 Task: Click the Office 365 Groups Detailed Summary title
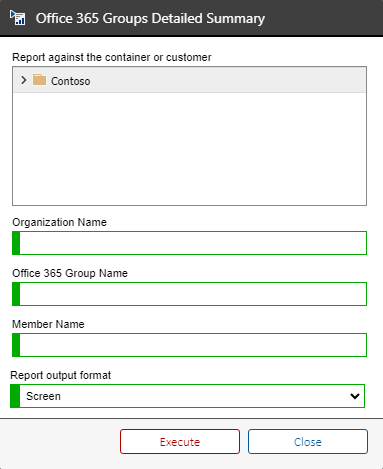[150, 18]
